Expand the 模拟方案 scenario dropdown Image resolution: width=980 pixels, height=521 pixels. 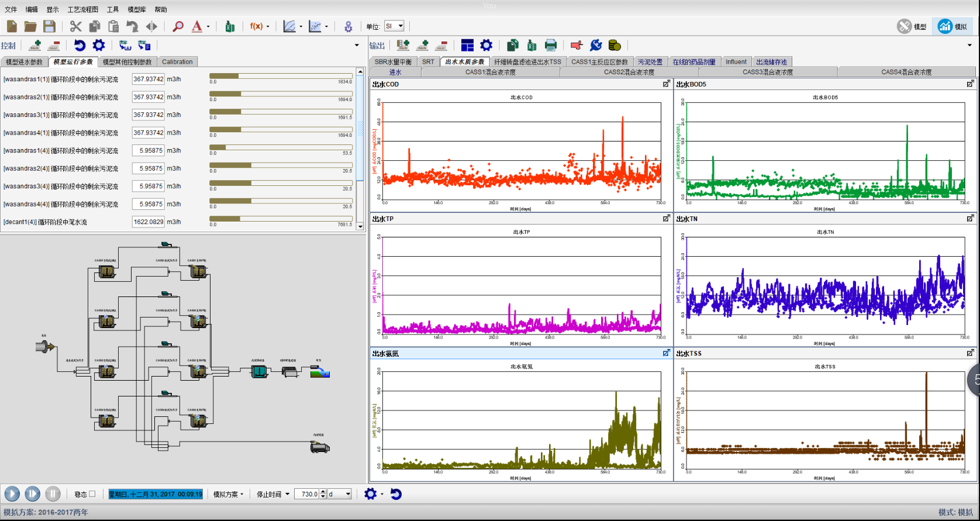click(228, 495)
